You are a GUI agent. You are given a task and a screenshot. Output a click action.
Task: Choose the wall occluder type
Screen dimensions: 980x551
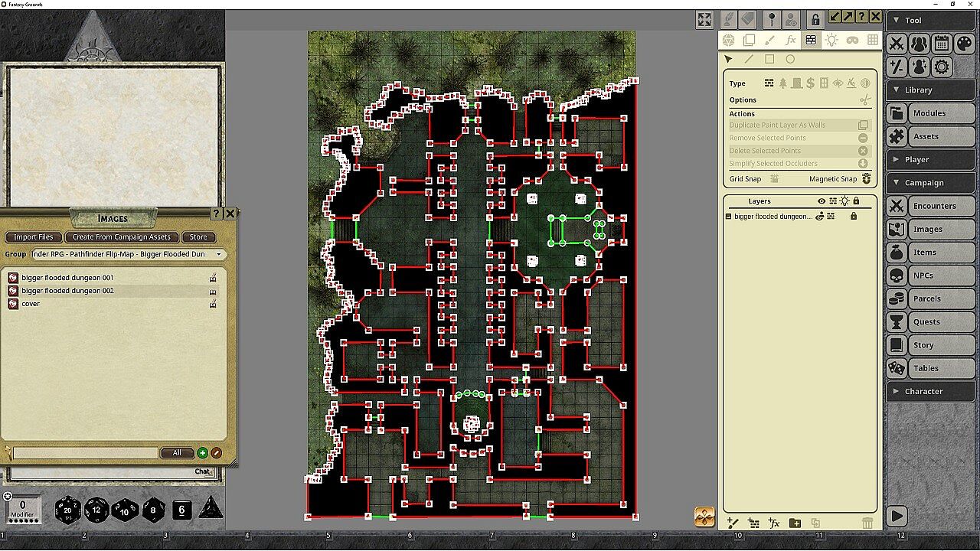click(769, 83)
